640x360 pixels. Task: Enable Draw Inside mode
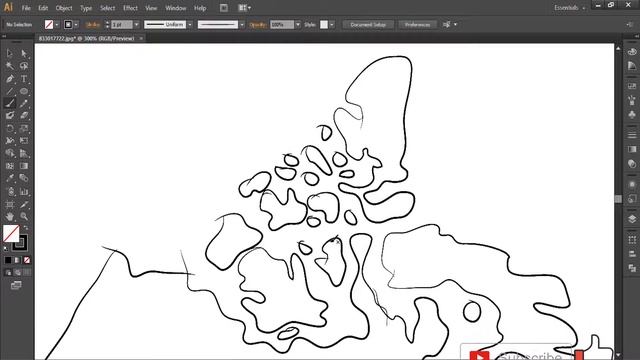[x=27, y=273]
